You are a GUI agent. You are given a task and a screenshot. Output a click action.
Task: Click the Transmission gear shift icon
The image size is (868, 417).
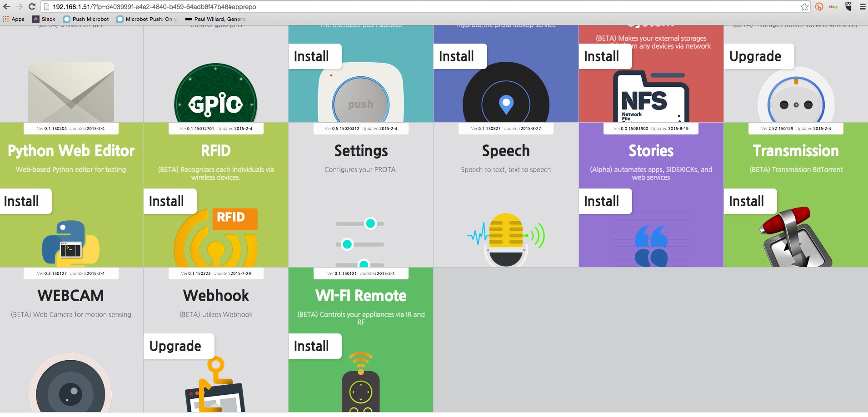795,237
